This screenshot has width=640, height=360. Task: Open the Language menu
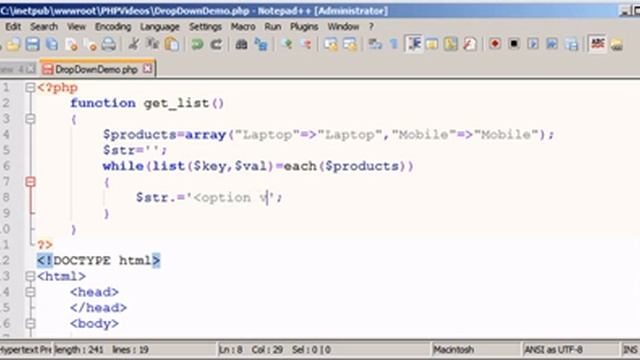coord(160,27)
